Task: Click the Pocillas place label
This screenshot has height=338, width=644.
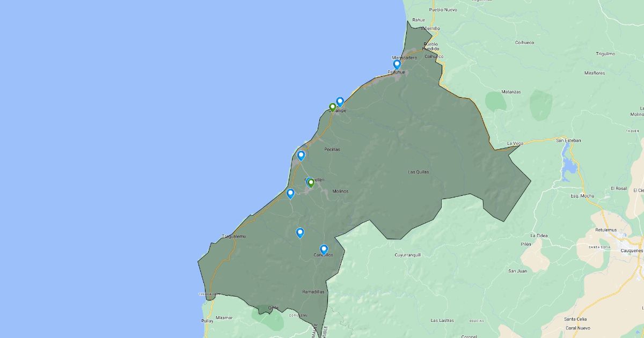Action: tap(332, 150)
